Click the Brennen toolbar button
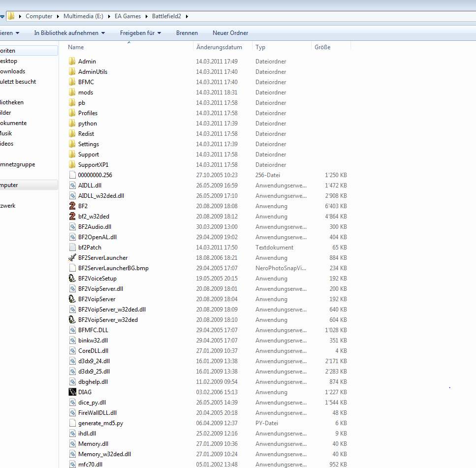Viewport: 476px width, 468px height. [187, 33]
